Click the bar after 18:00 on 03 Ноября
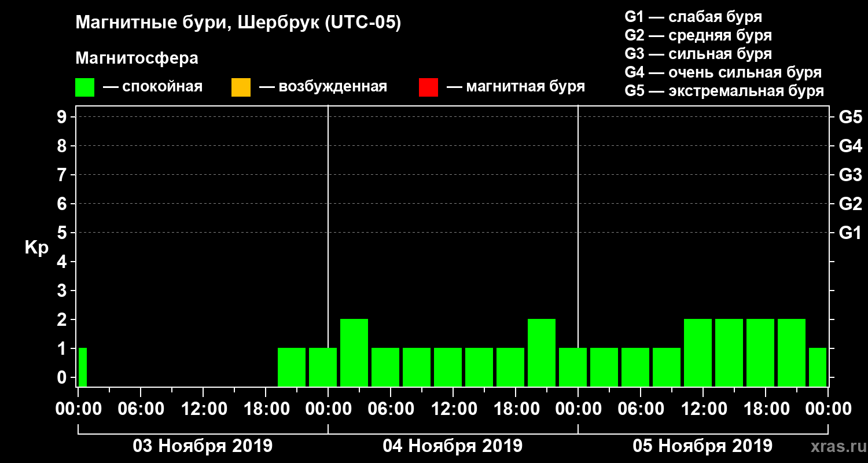The image size is (868, 463). (x=292, y=367)
